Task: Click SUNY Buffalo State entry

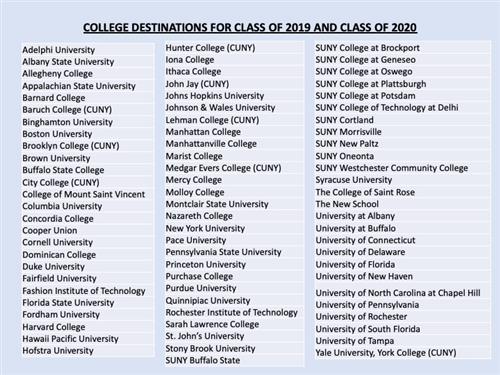Action: tap(203, 360)
